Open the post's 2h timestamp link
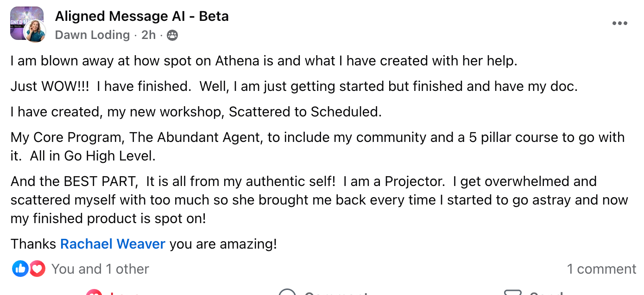This screenshot has height=295, width=644. [x=148, y=35]
